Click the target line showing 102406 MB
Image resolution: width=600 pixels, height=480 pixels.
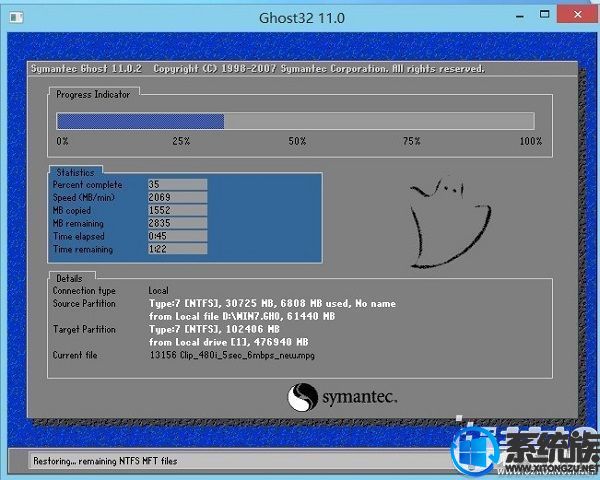(x=214, y=329)
